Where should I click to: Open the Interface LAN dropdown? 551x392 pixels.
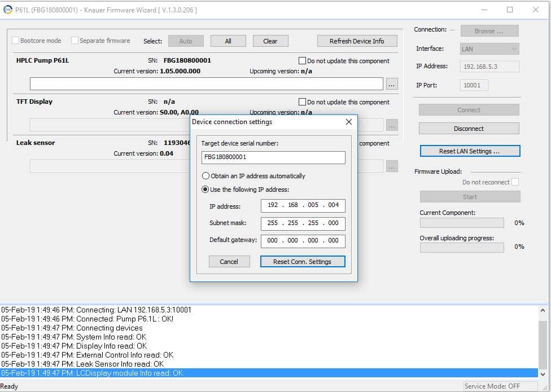click(x=489, y=49)
